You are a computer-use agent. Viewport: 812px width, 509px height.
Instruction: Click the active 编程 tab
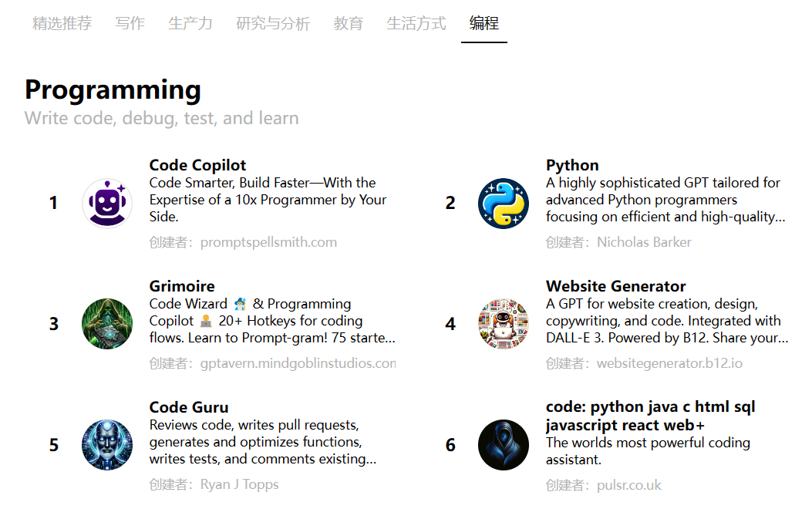pos(484,23)
